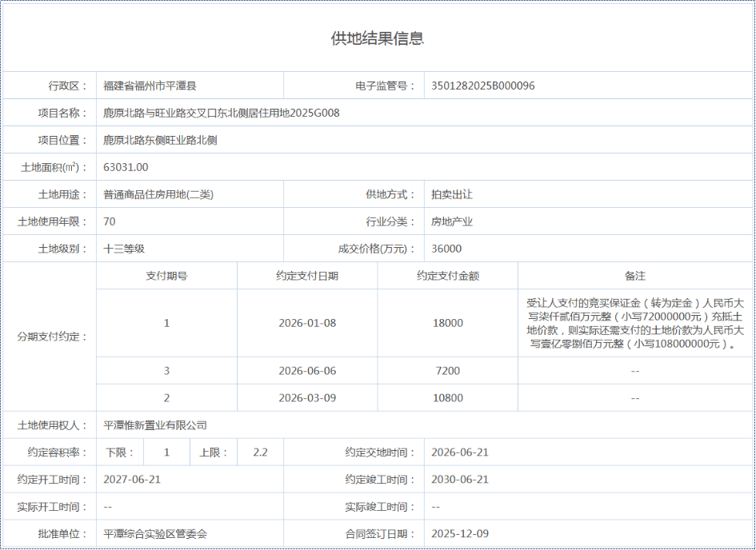Click the agreed payment amount 7200

click(x=447, y=371)
